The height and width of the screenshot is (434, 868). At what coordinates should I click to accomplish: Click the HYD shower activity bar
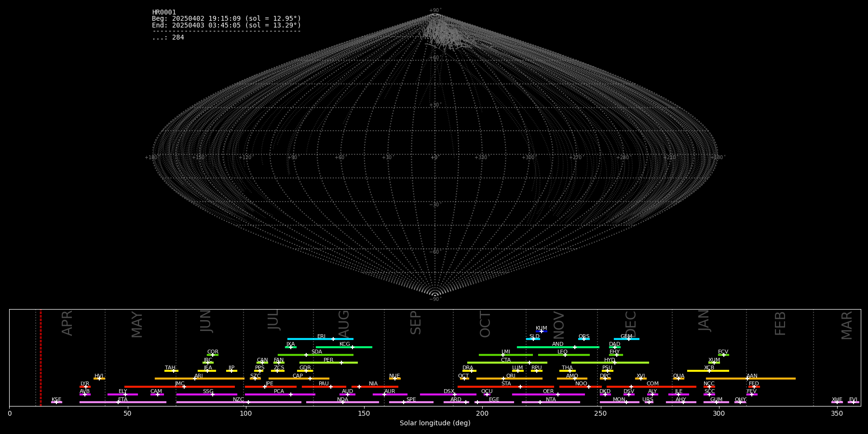[x=610, y=363]
